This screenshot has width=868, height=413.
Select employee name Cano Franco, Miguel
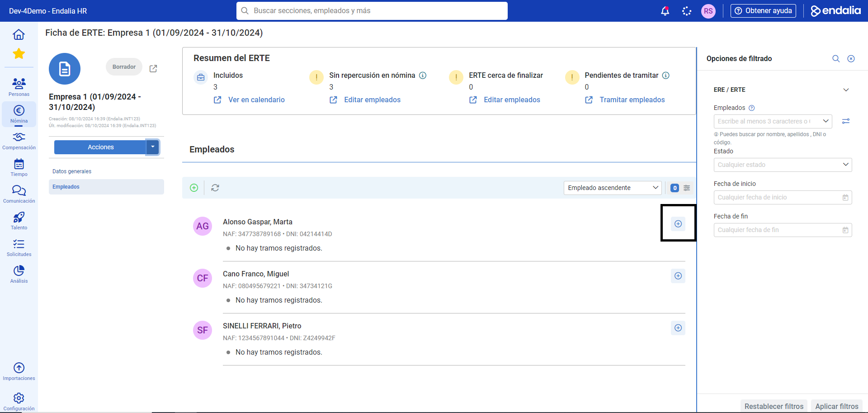(256, 274)
